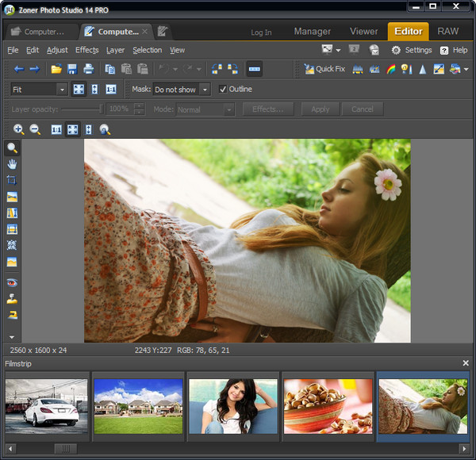Click the Zoom In magnifier icon

(x=19, y=129)
